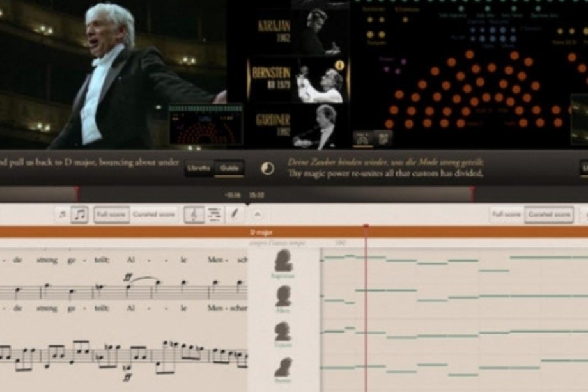Select the Soprano silhouette icon

tap(282, 262)
